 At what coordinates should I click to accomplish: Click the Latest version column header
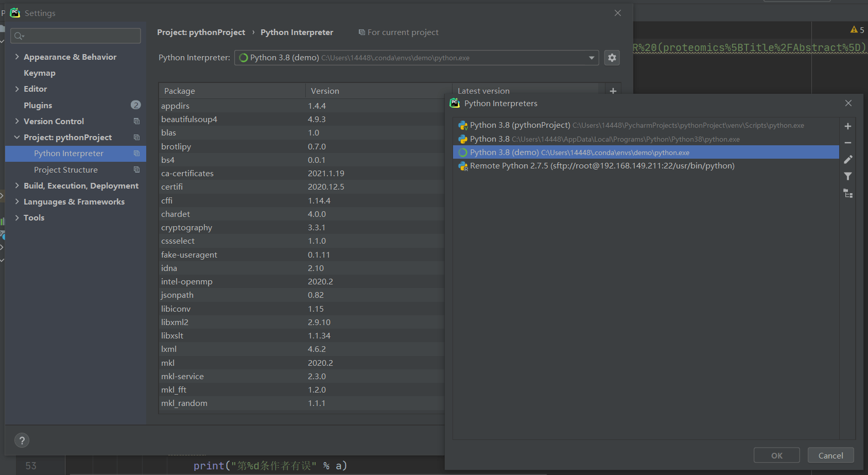(483, 91)
